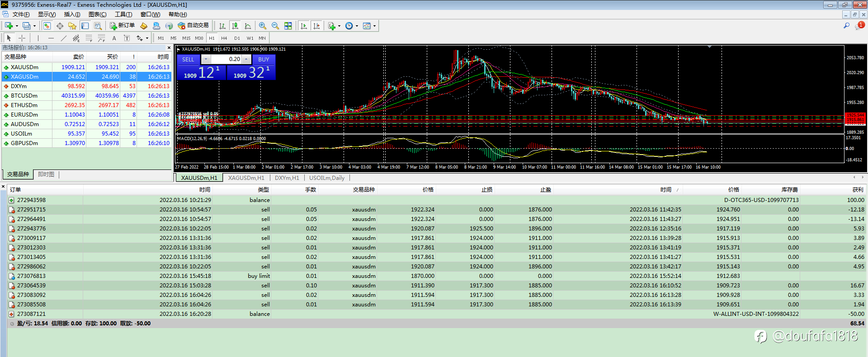
Task: Open the 插入(I) menu
Action: click(72, 14)
